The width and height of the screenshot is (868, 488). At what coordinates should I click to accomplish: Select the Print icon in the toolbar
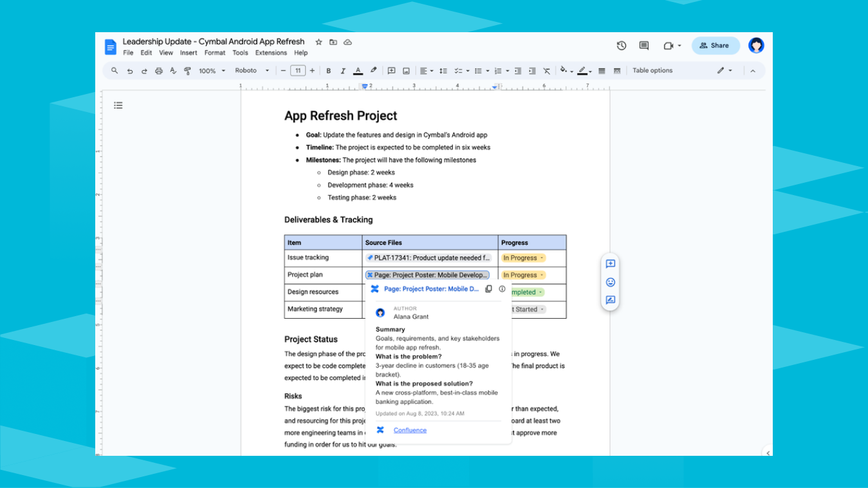point(159,70)
